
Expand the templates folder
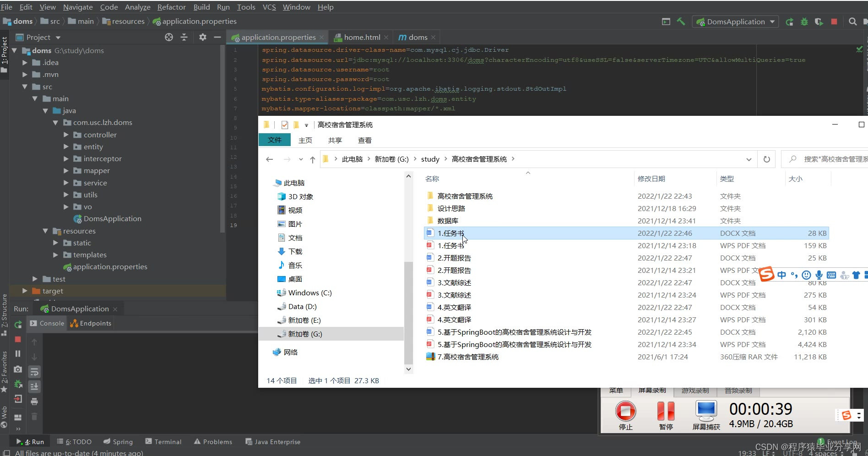point(55,255)
